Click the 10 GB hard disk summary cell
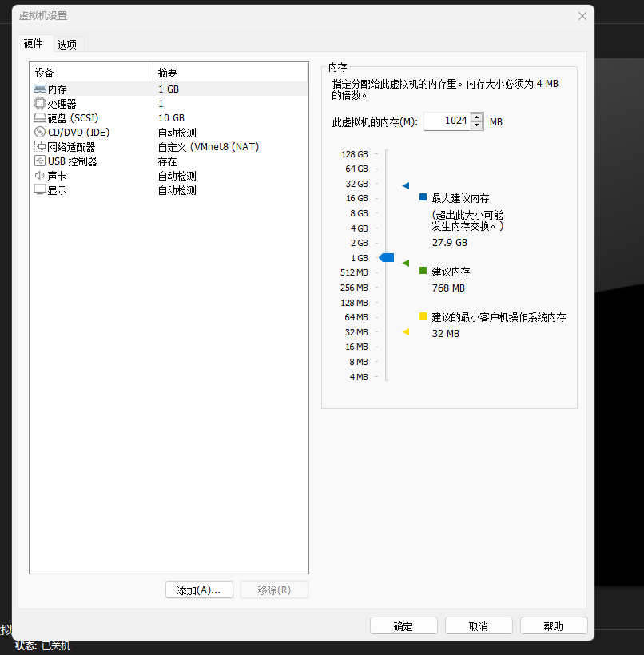 (x=171, y=117)
